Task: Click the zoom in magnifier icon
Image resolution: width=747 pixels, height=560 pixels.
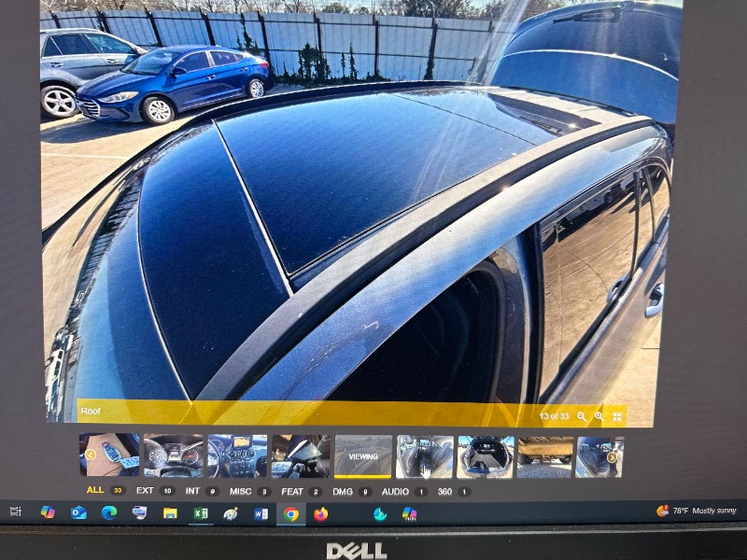Action: click(599, 416)
